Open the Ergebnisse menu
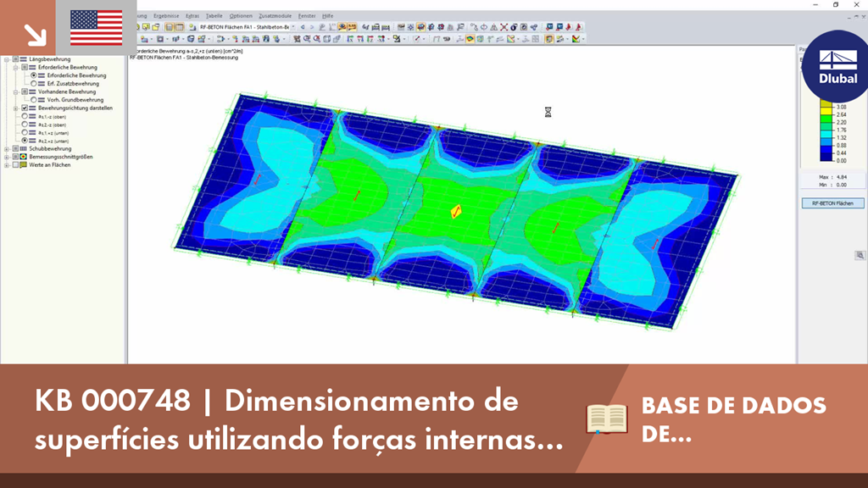 (x=166, y=16)
